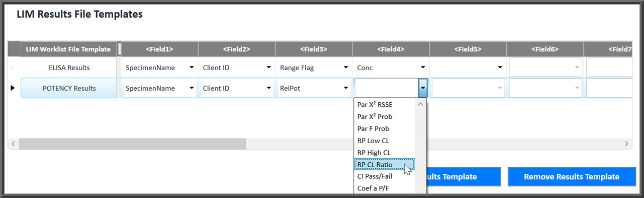The width and height of the screenshot is (644, 198).
Task: Click horizontal scrollbar left arrow
Action: [13, 144]
